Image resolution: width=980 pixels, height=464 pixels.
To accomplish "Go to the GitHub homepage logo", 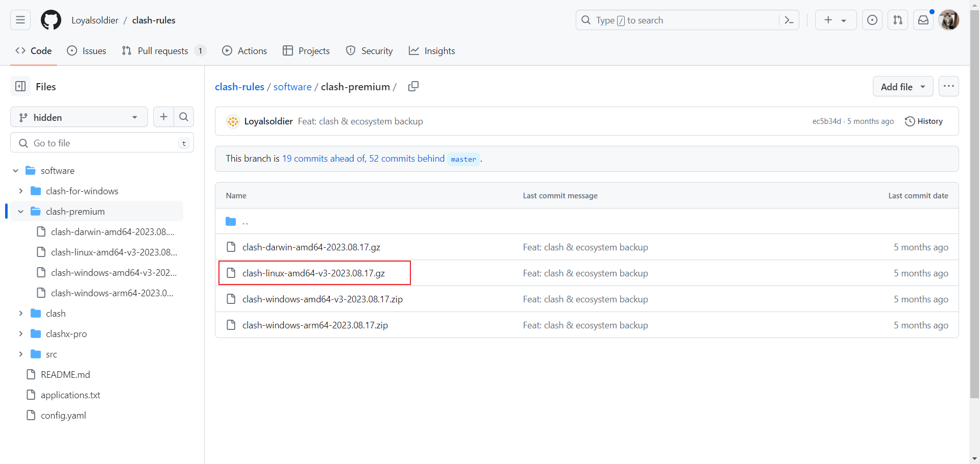I will point(51,20).
